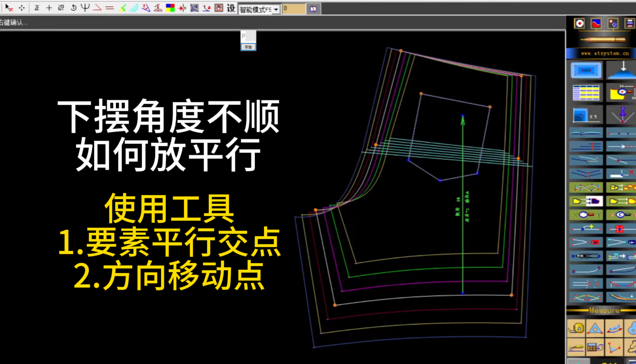Click the tape measure icon under Measure

pyautogui.click(x=576, y=329)
